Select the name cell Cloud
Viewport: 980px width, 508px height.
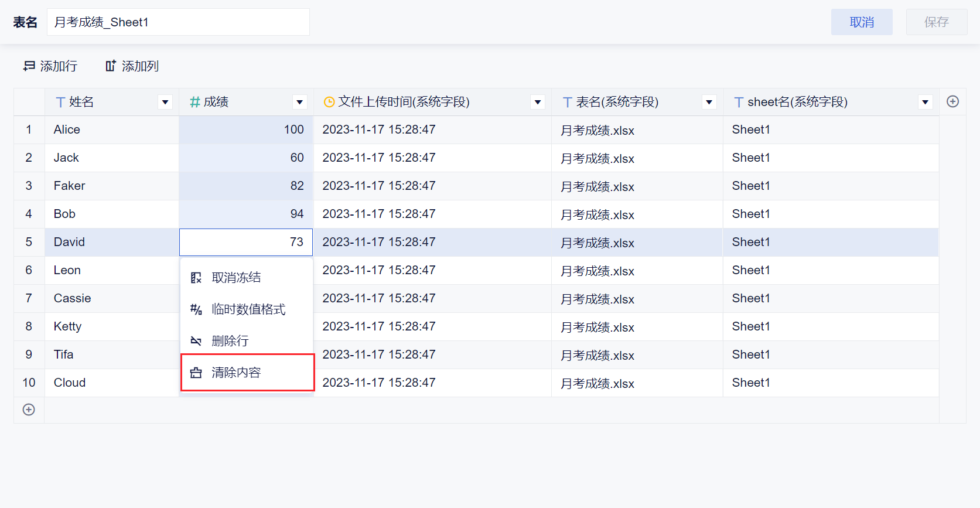112,383
